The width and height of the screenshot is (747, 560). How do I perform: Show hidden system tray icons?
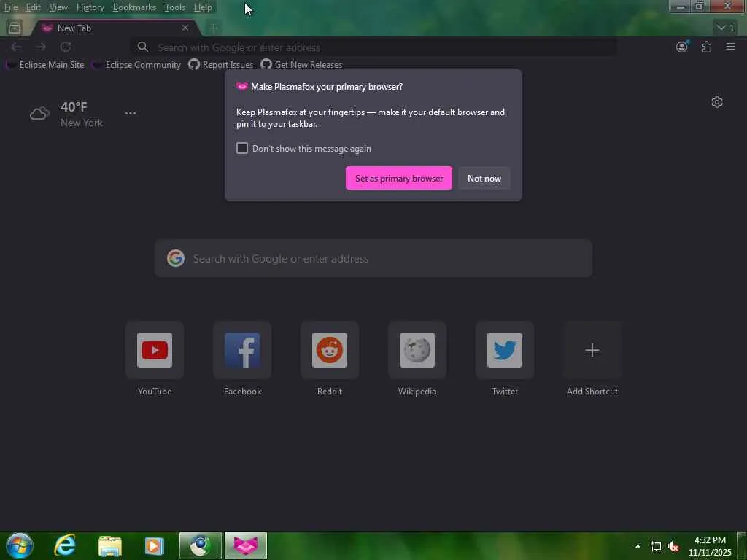[638, 546]
